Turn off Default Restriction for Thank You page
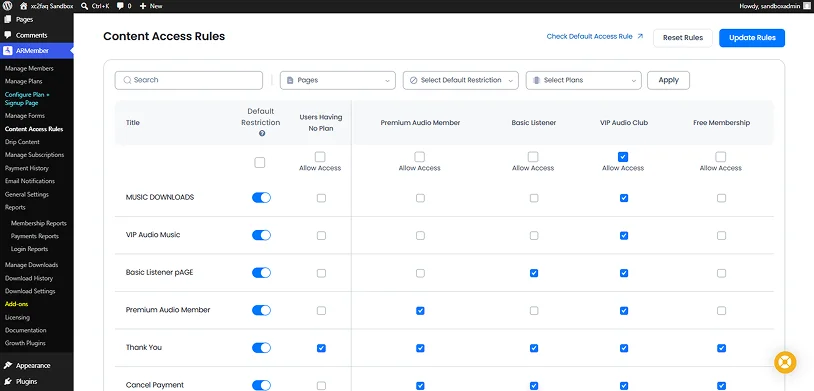 pyautogui.click(x=261, y=348)
